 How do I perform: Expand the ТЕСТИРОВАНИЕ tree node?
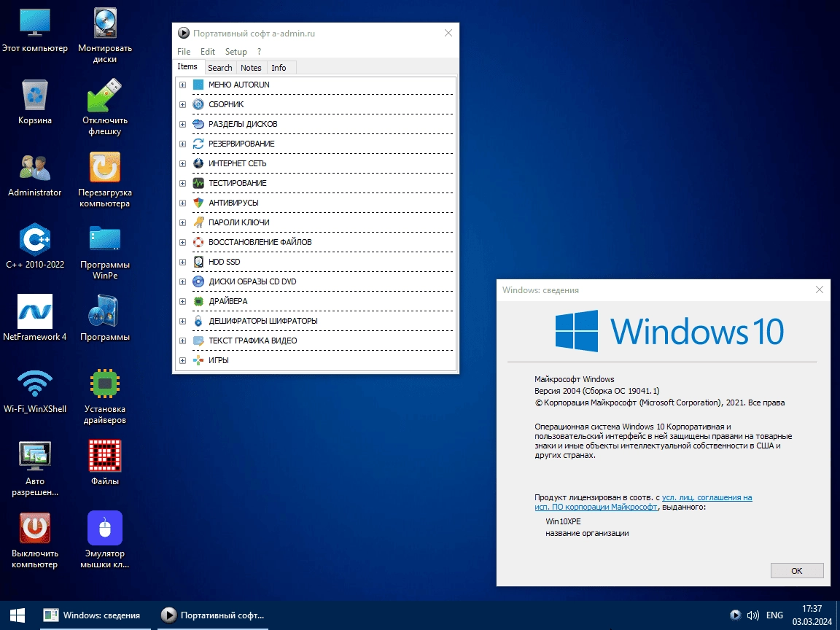click(183, 183)
